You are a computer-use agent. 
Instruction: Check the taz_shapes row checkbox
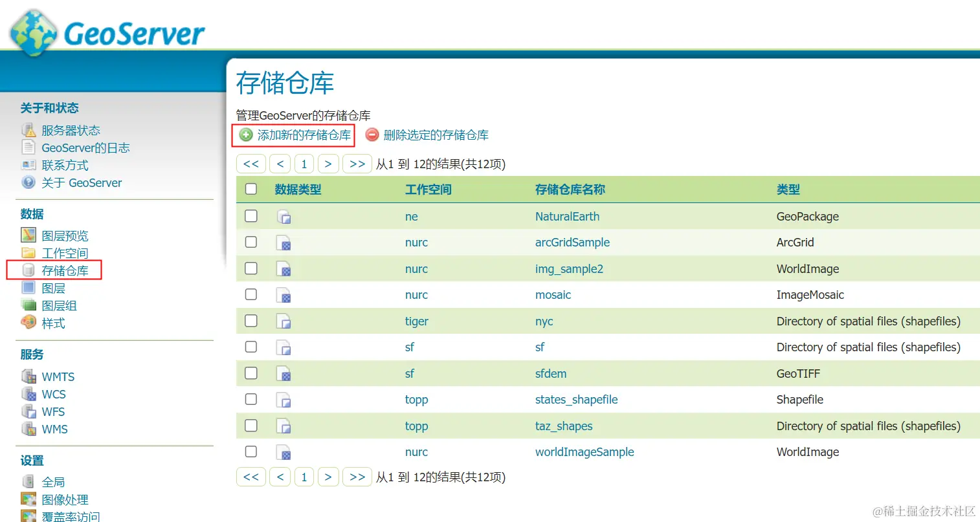tap(251, 426)
